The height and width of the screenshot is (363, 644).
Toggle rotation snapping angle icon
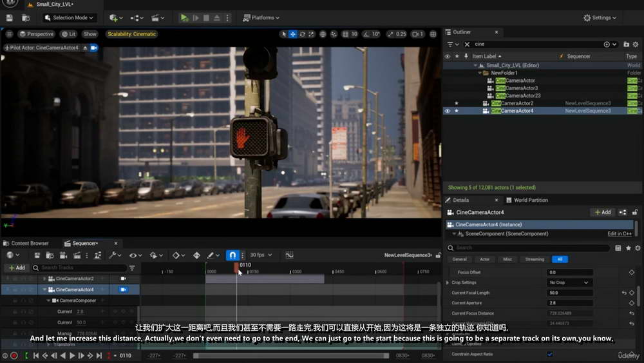(x=366, y=34)
